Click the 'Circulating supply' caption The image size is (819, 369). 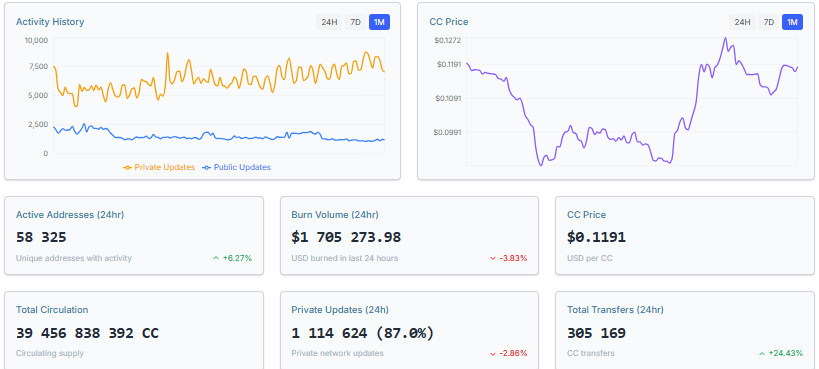click(50, 354)
